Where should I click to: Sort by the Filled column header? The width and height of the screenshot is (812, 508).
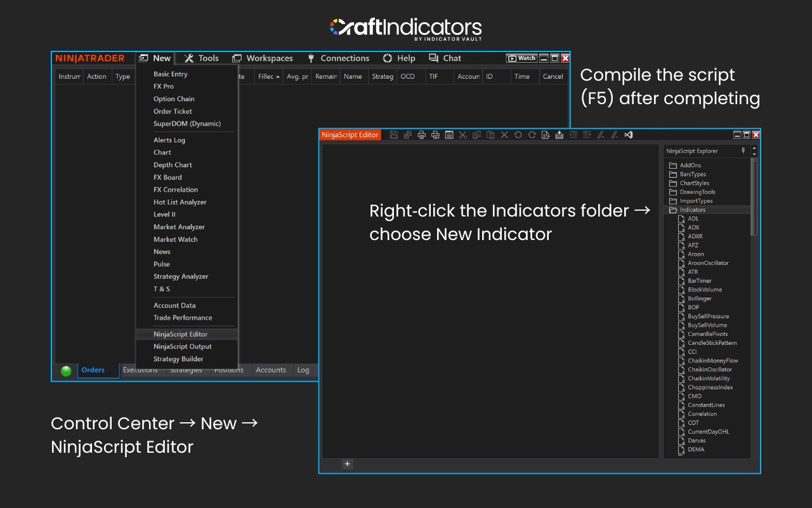point(268,76)
